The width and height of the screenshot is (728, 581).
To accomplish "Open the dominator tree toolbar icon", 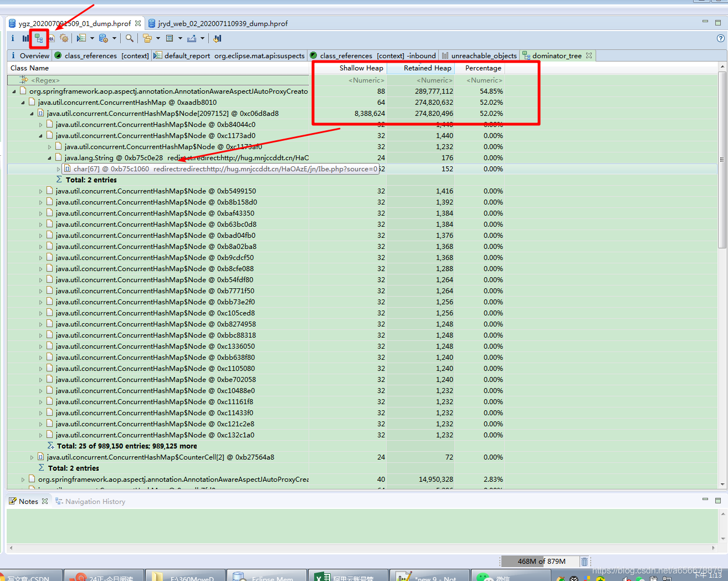I will [x=39, y=38].
